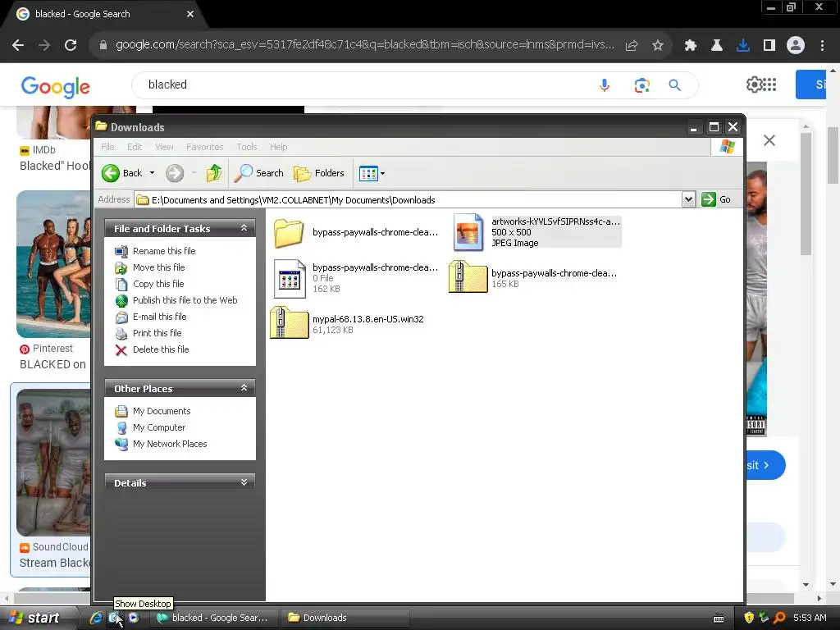Click the Google search text box
The height and width of the screenshot is (630, 840).
(x=364, y=84)
